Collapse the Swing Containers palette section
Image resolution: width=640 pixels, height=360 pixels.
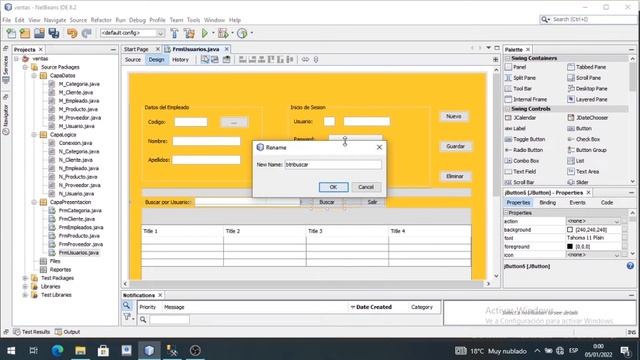(x=508, y=58)
